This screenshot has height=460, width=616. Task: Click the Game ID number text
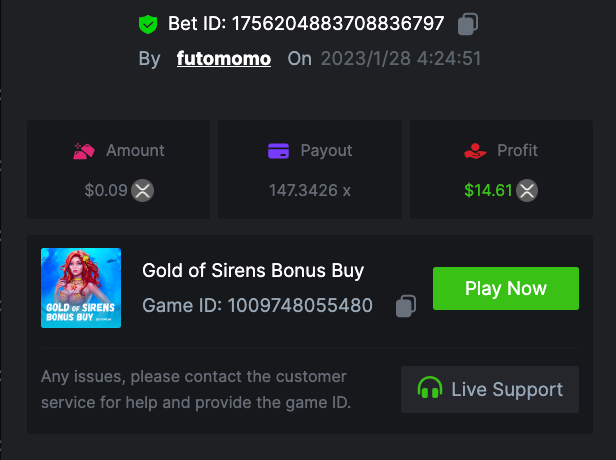[x=300, y=305]
